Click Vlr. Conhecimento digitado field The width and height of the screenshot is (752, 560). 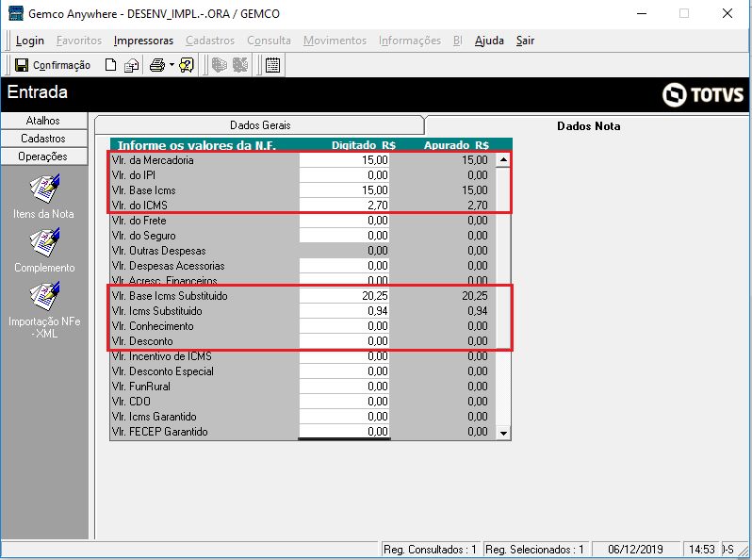pos(344,326)
